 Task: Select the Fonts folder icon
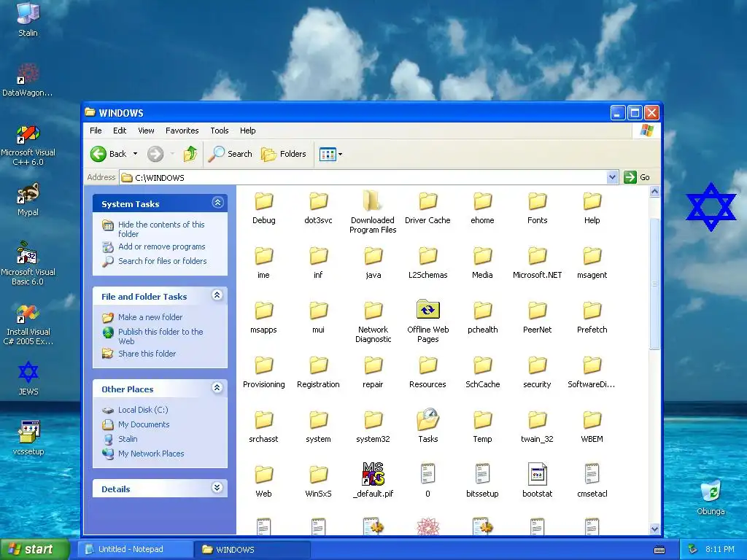538,201
